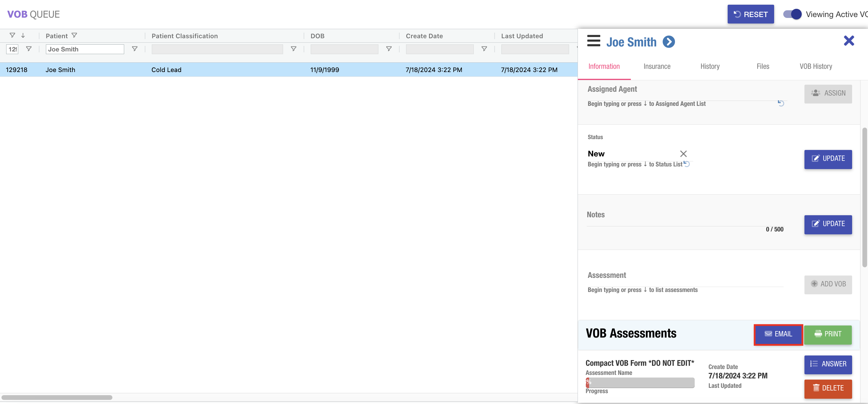Image resolution: width=868 pixels, height=404 pixels.
Task: Click the EMAIL button in VOB Assessments
Action: click(778, 334)
